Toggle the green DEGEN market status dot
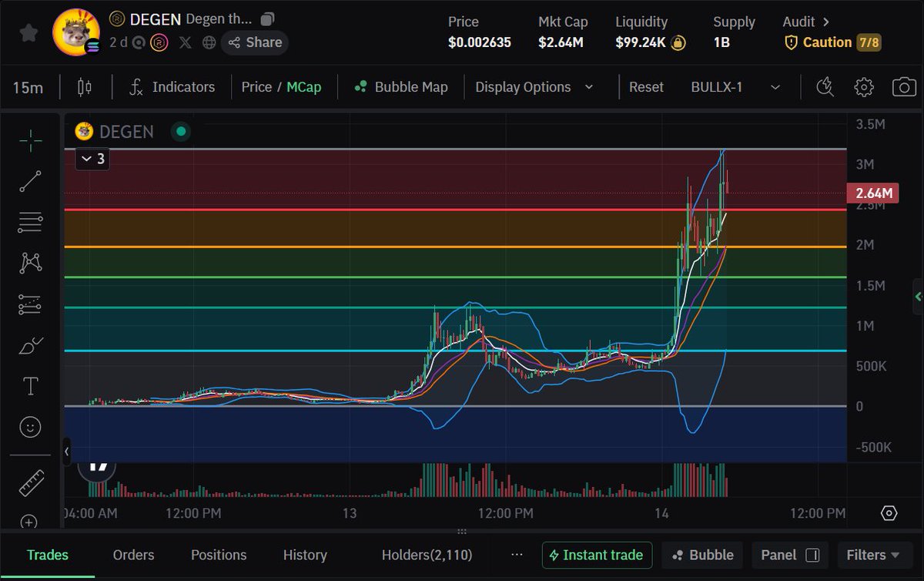This screenshot has width=924, height=581. [181, 132]
